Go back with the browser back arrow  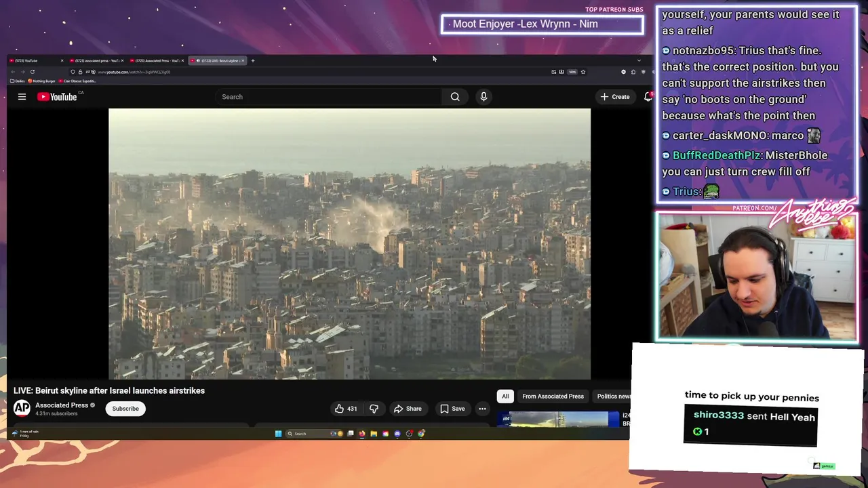tap(13, 72)
